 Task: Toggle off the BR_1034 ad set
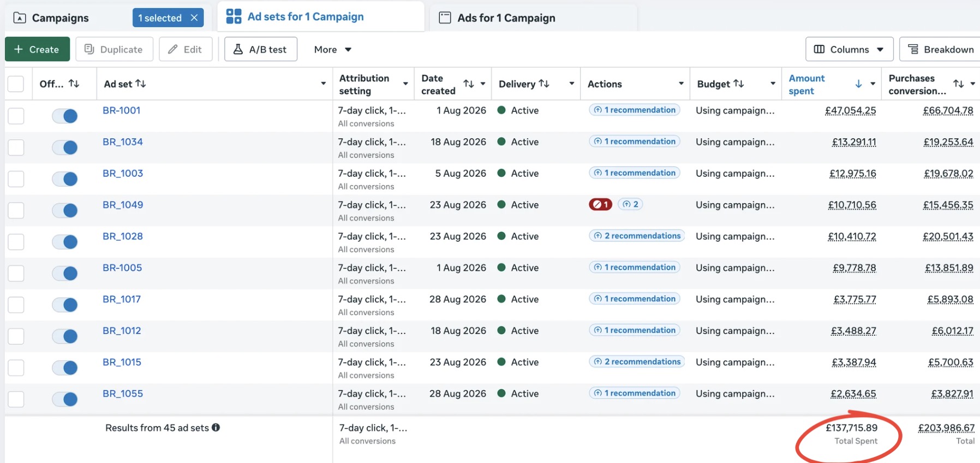point(65,147)
